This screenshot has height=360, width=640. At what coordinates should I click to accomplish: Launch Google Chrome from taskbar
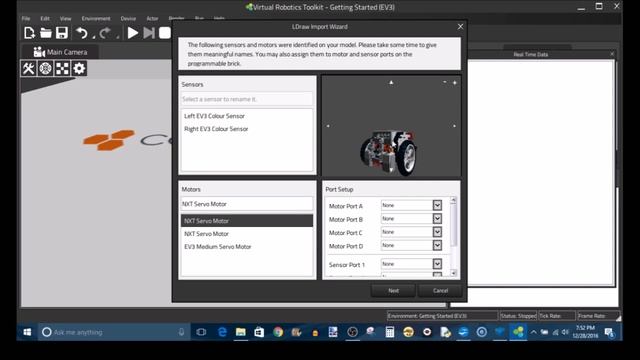pos(278,332)
